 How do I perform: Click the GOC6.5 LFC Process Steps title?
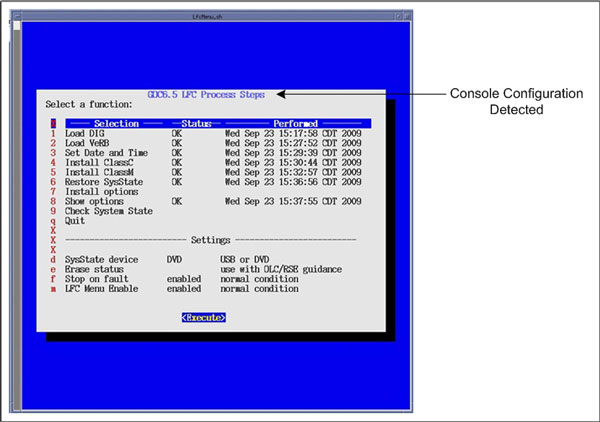(205, 95)
